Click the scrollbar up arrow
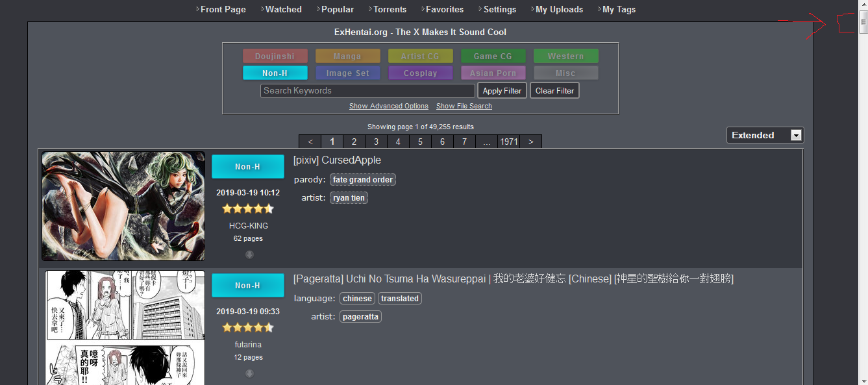This screenshot has height=385, width=868. tap(863, 5)
